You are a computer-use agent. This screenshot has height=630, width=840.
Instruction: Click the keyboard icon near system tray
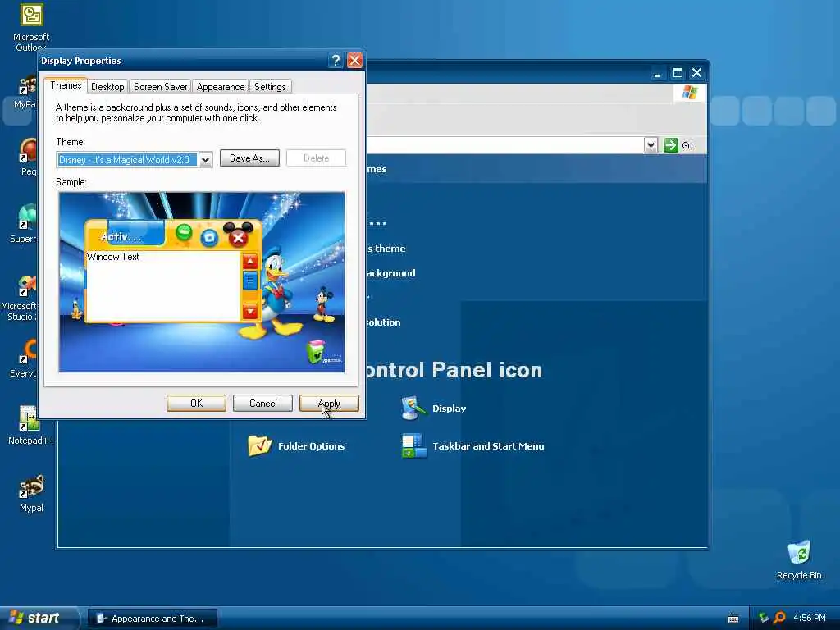click(733, 619)
